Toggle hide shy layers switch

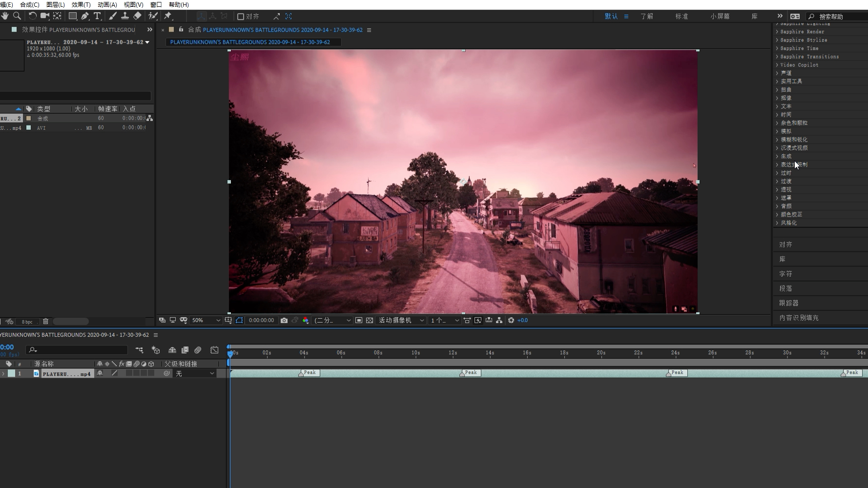172,350
